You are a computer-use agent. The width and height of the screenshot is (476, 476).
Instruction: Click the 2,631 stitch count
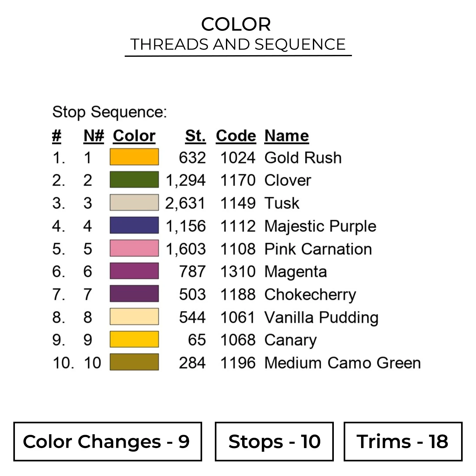click(185, 203)
